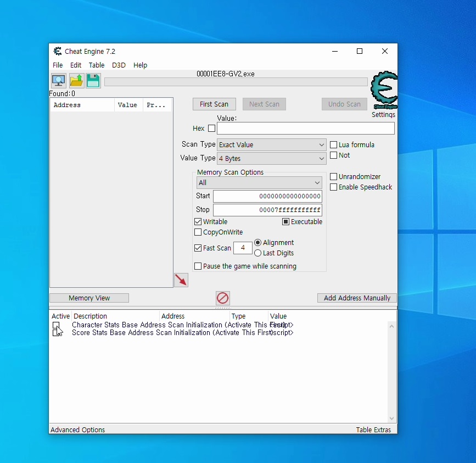
Task: Select the Alignment radio button
Action: click(257, 243)
